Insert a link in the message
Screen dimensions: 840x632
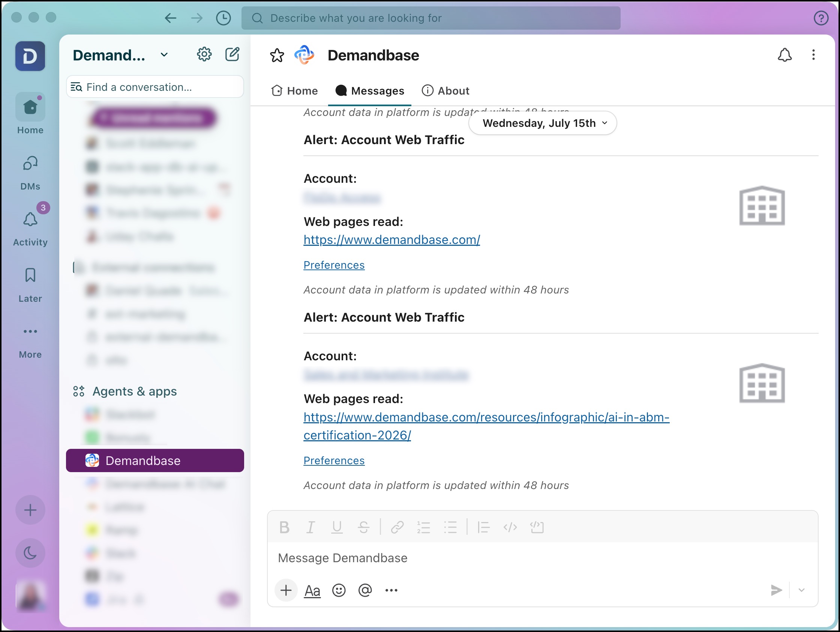point(397,528)
